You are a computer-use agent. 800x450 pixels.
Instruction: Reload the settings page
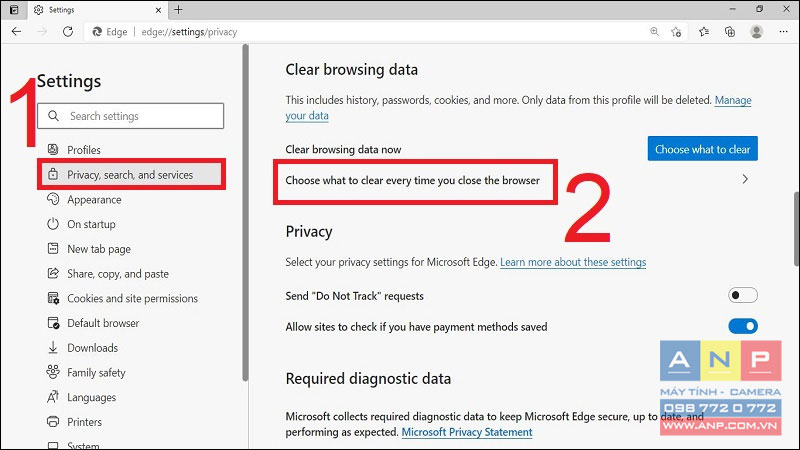67,32
